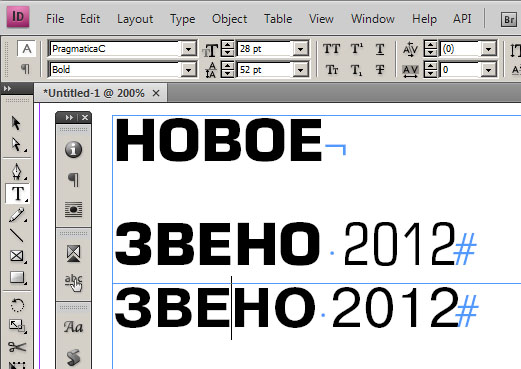This screenshot has height=369, width=521.
Task: Toggle Superscript formatting
Action: [357, 49]
